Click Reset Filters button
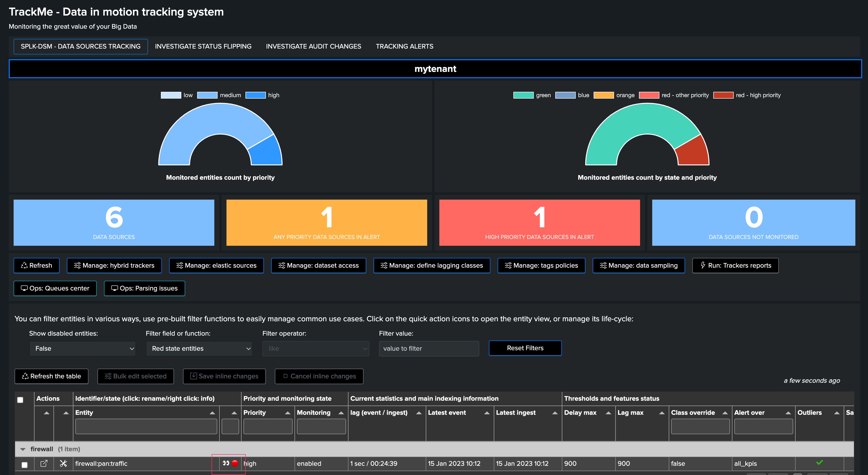This screenshot has width=868, height=475. pos(525,348)
